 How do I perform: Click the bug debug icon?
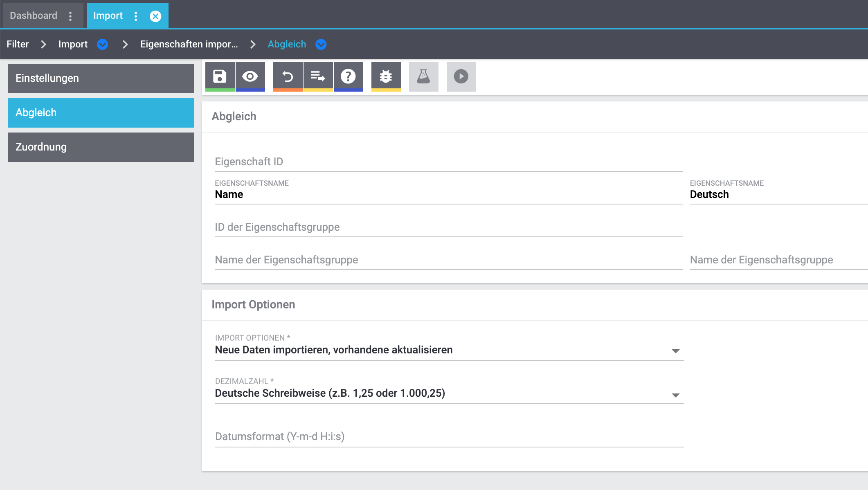(386, 76)
